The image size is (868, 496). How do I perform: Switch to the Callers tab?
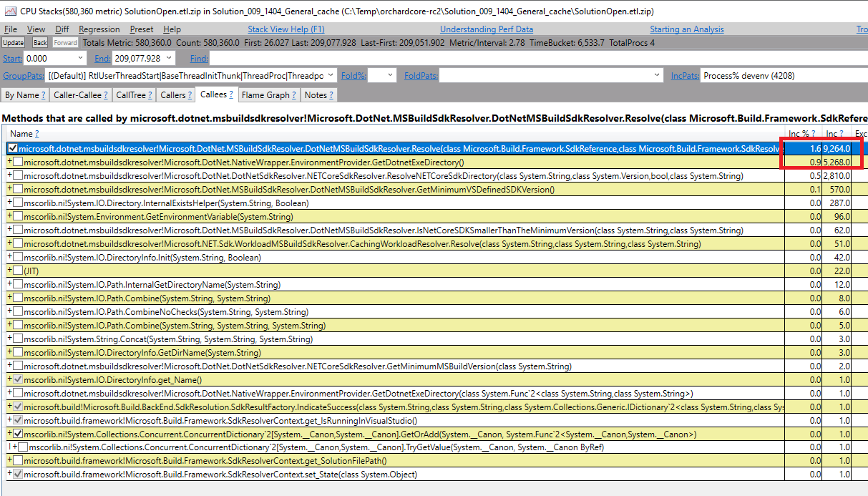pos(176,94)
